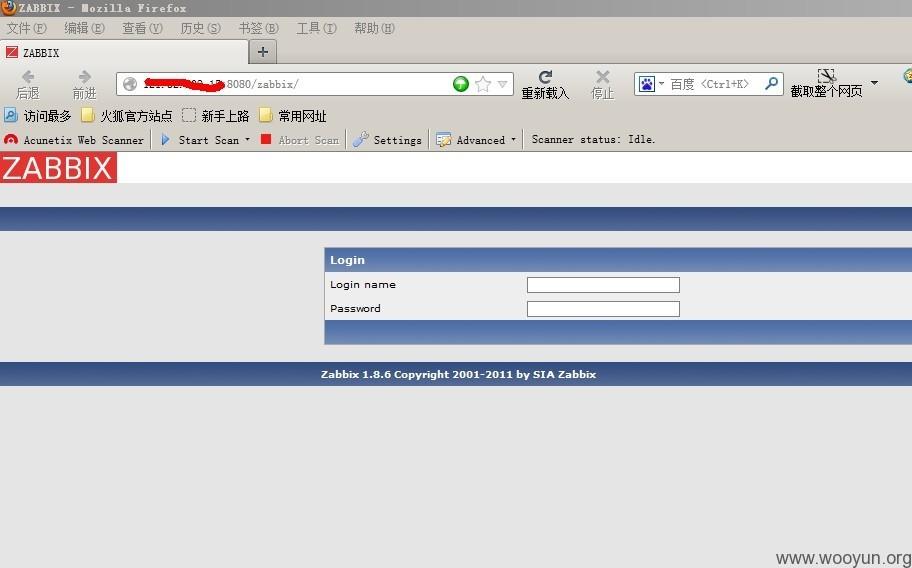The width and height of the screenshot is (912, 568).
Task: Focus the Password input field
Action: click(603, 309)
